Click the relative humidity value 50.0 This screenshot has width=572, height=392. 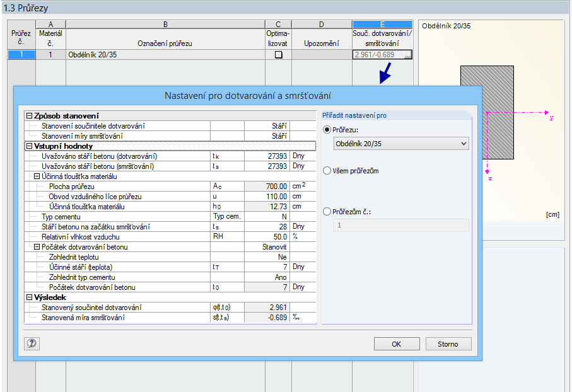267,237
